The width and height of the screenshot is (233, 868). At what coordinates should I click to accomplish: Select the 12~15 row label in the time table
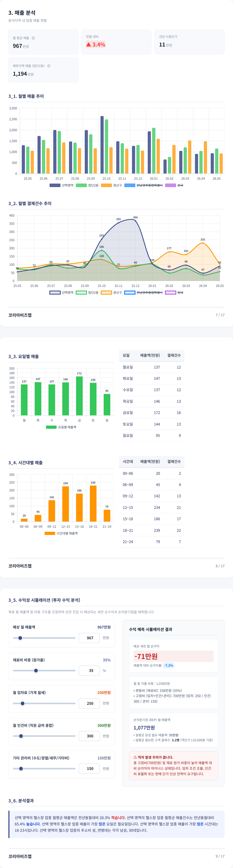pos(128,507)
